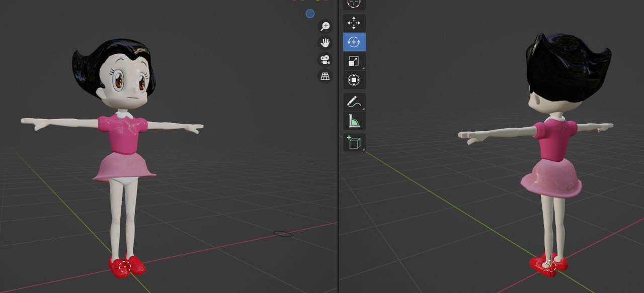Click the hand pan-view button
This screenshot has width=644, height=293.
(x=325, y=43)
